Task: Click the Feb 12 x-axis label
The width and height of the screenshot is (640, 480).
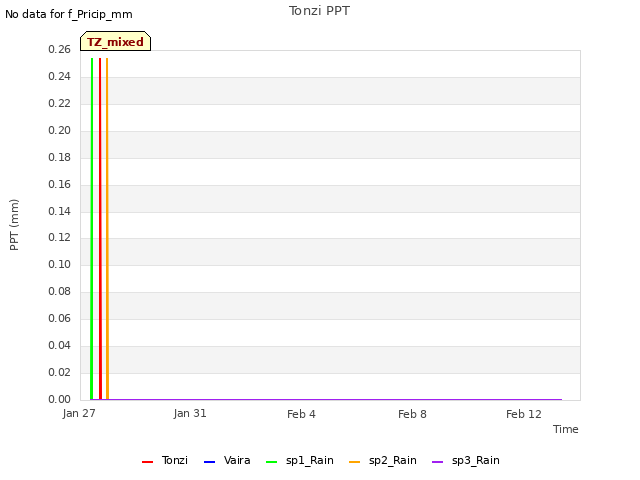Action: coord(524,414)
